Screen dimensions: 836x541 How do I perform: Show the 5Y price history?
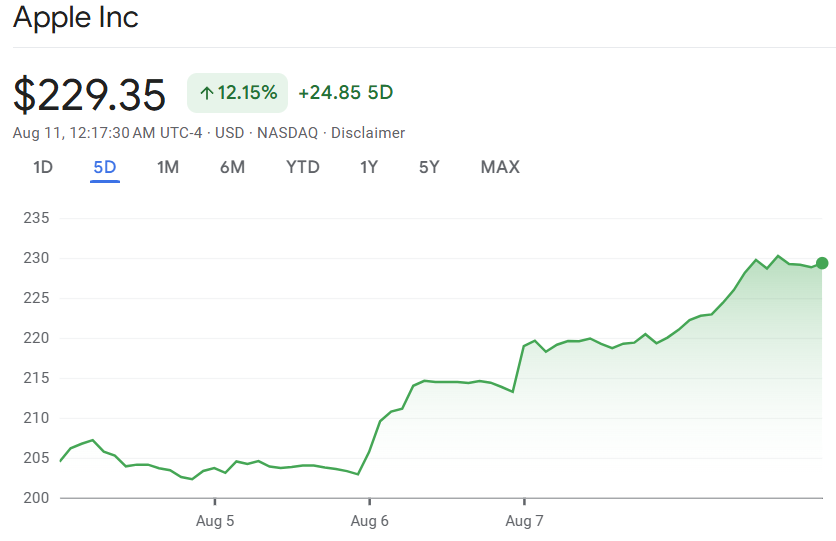(x=429, y=167)
